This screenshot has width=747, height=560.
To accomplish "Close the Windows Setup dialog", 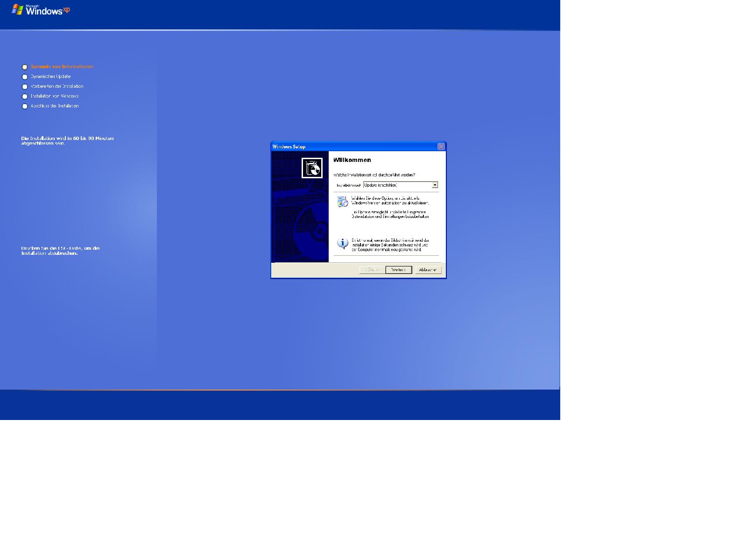I will click(441, 147).
